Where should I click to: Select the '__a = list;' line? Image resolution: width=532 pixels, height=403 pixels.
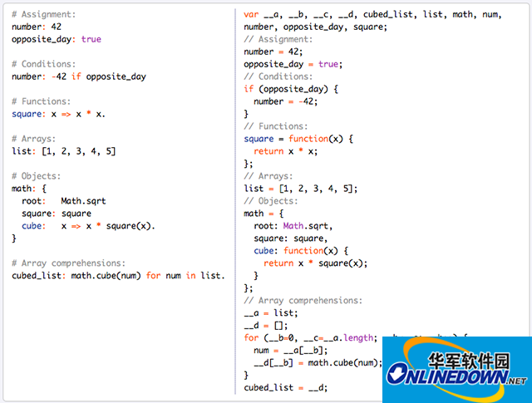271,313
